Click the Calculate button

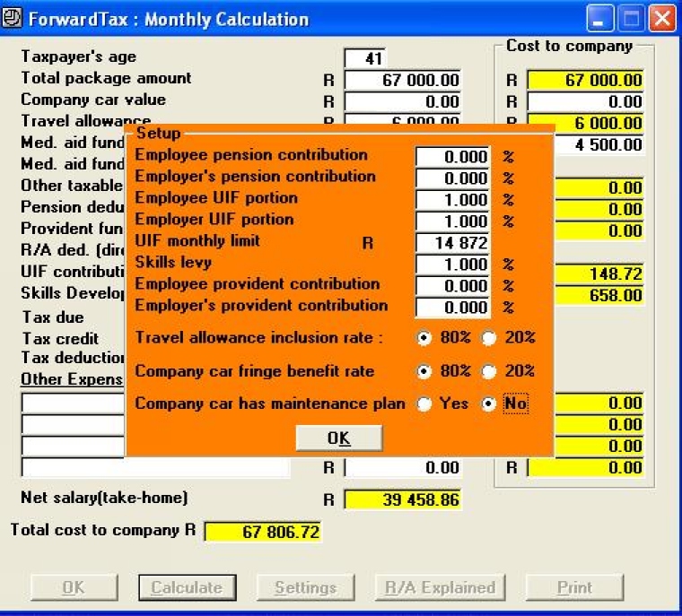(x=188, y=587)
